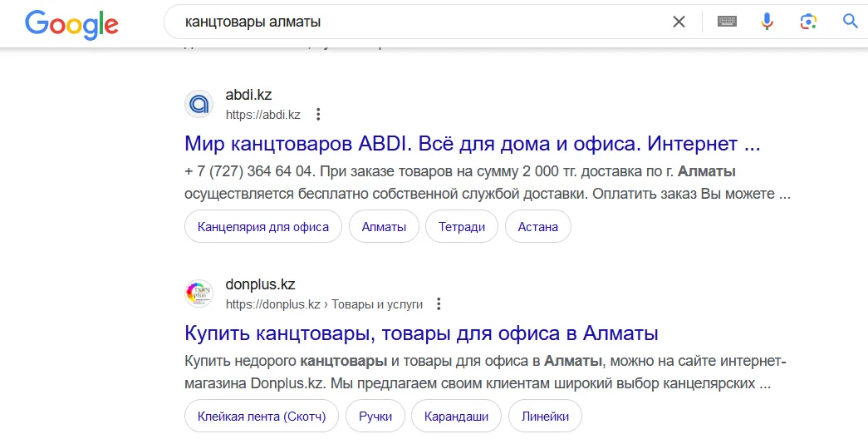868x444 pixels.
Task: Click the snippet line starting осуществляется бесплатно
Action: 487,195
